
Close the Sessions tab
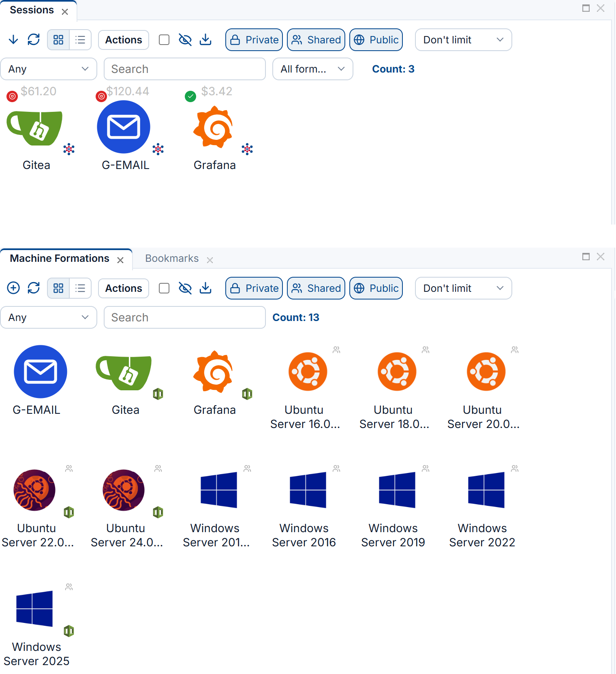click(x=65, y=12)
